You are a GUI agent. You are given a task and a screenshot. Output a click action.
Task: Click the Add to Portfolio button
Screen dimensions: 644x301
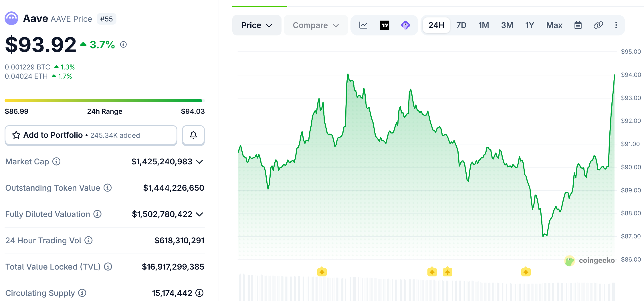click(91, 135)
